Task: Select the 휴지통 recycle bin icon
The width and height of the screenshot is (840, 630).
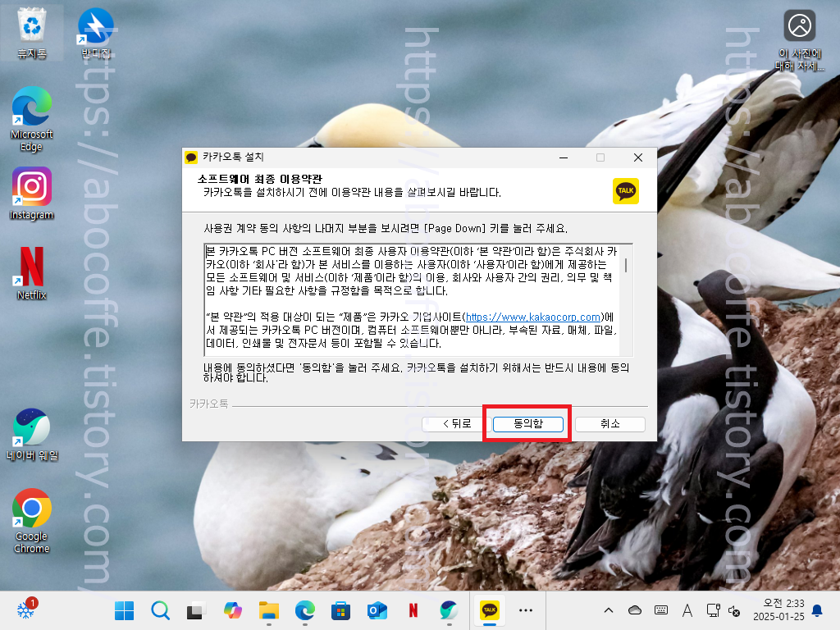Action: [x=32, y=33]
